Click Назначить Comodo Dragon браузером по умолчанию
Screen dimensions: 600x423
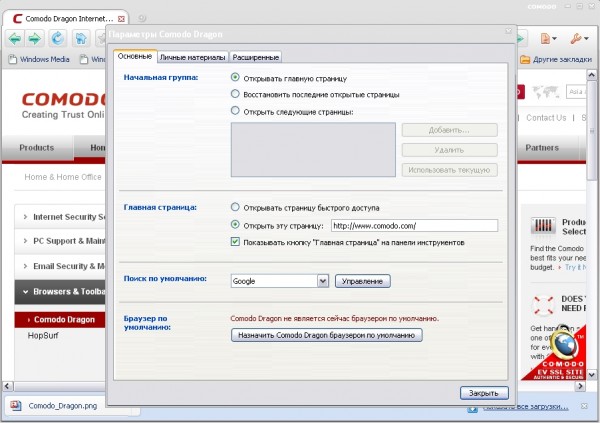coord(326,335)
